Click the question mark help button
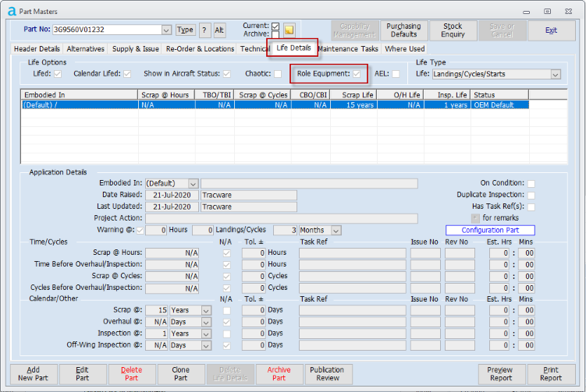The height and width of the screenshot is (392, 586). (x=204, y=30)
